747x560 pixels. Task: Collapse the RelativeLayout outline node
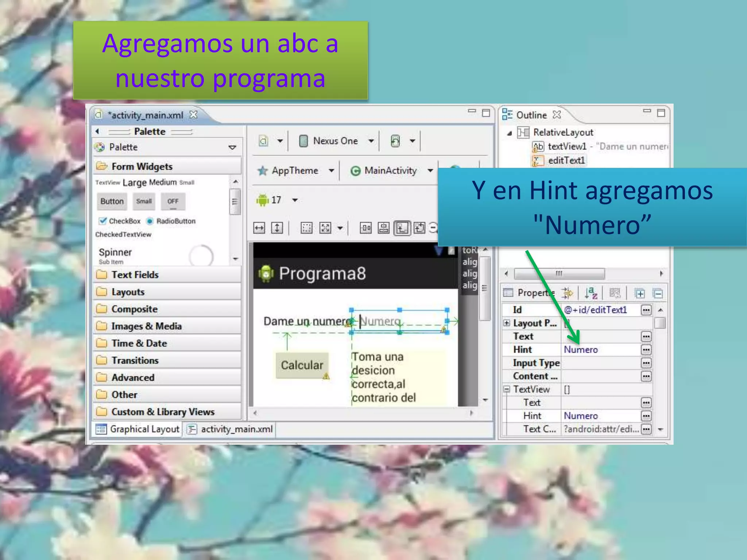[x=510, y=133]
